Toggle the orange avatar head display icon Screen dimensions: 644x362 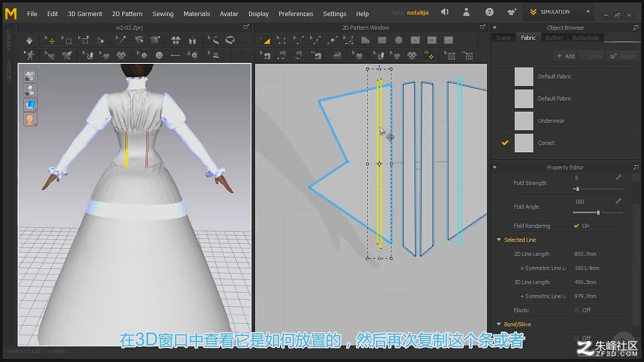30,120
